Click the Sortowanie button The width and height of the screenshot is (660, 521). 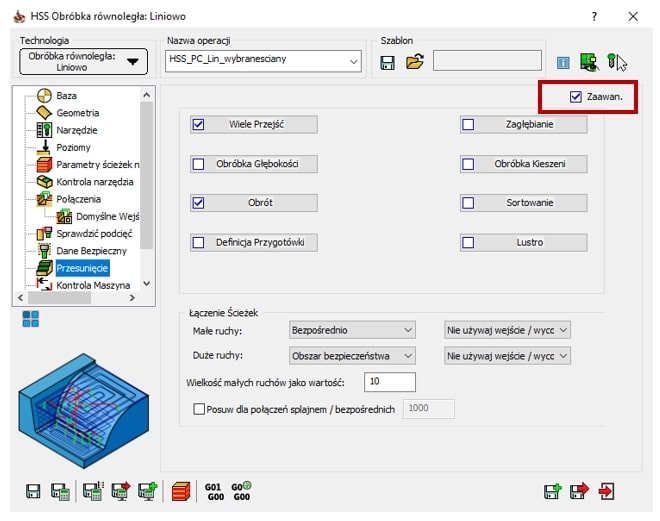[524, 203]
